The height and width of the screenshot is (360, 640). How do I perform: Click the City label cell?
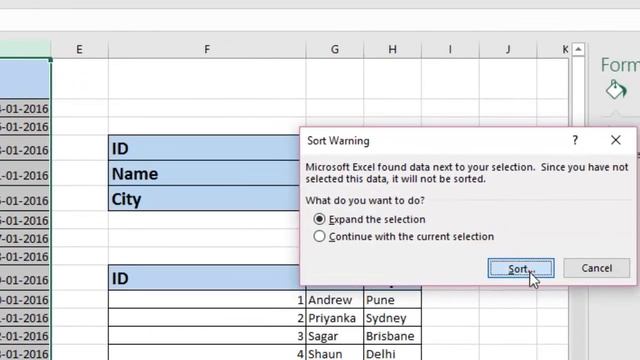[204, 199]
